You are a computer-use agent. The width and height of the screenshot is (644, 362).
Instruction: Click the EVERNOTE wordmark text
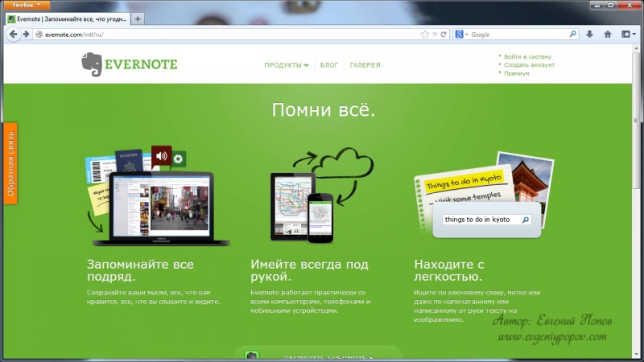tap(141, 64)
